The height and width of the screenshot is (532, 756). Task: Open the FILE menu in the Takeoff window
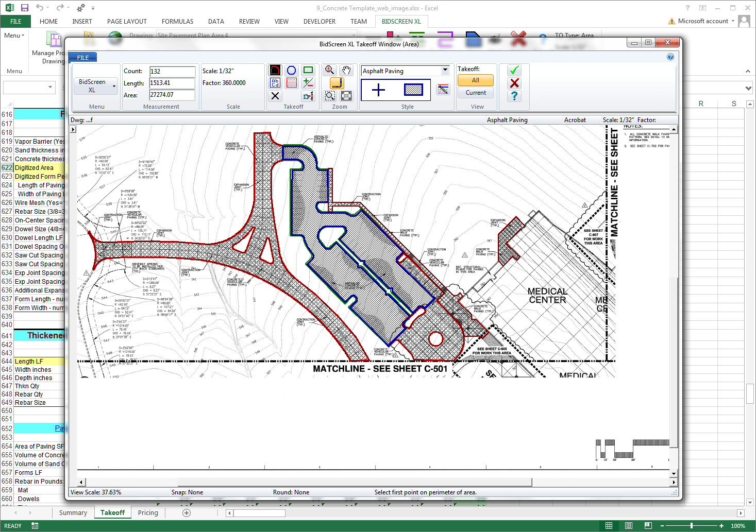(x=82, y=57)
